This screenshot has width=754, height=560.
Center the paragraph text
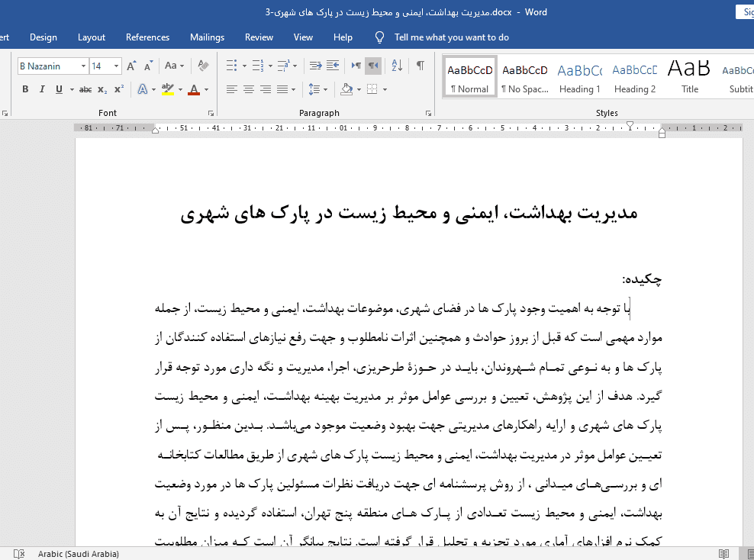249,89
